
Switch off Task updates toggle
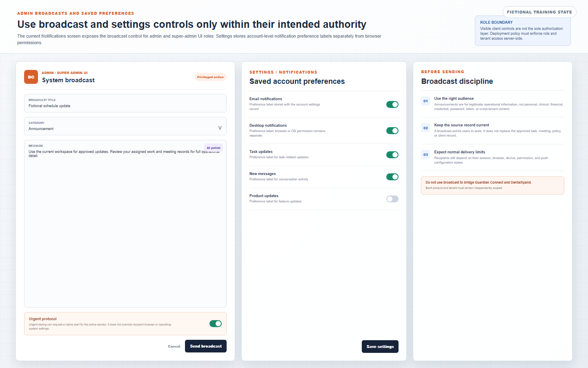pos(392,155)
